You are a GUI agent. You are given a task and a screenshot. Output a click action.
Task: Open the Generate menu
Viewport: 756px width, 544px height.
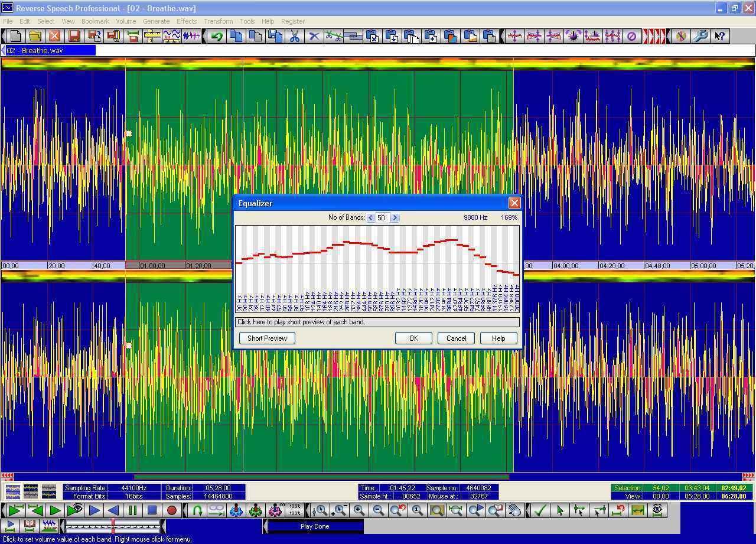157,21
